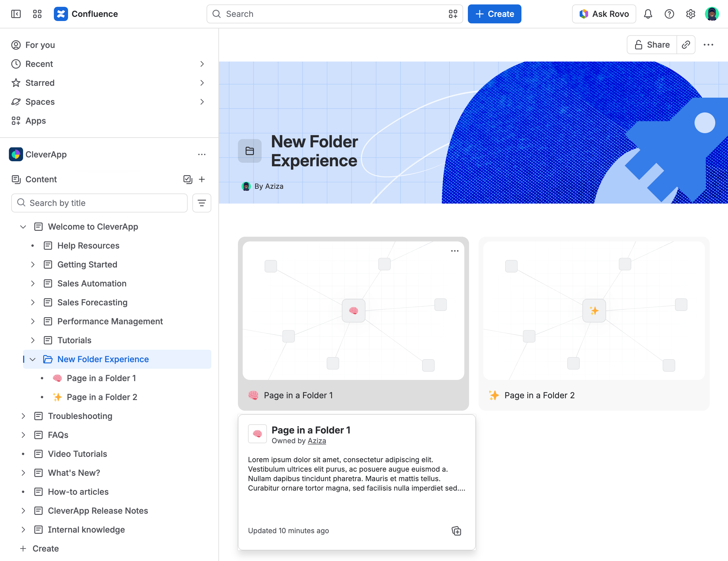Copy link using the link icon

686,45
